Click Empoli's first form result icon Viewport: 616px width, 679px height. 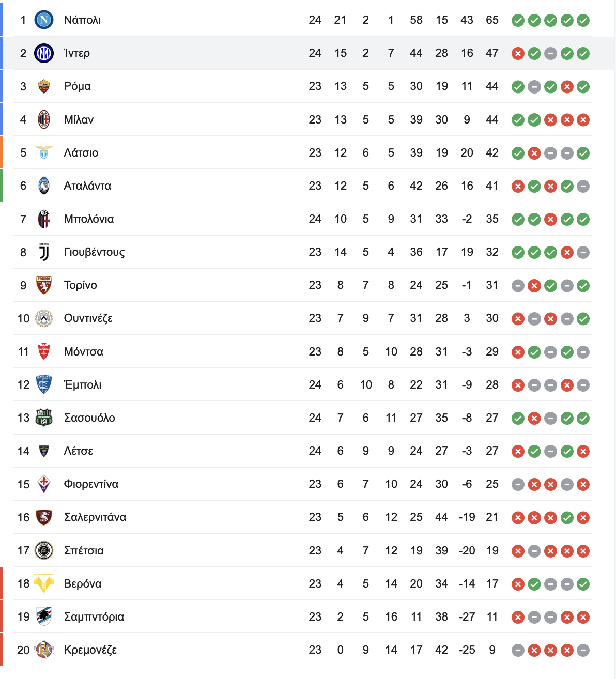518,385
